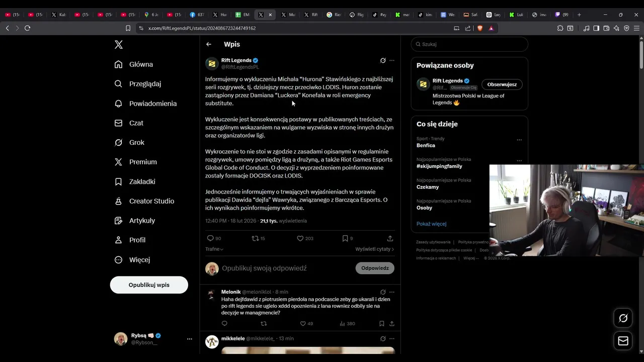
Task: Click Grok icon on Melonik reply
Action: point(383,292)
